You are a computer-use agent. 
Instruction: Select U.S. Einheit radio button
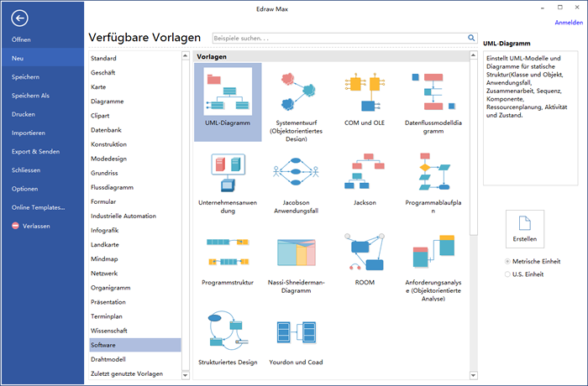point(507,274)
